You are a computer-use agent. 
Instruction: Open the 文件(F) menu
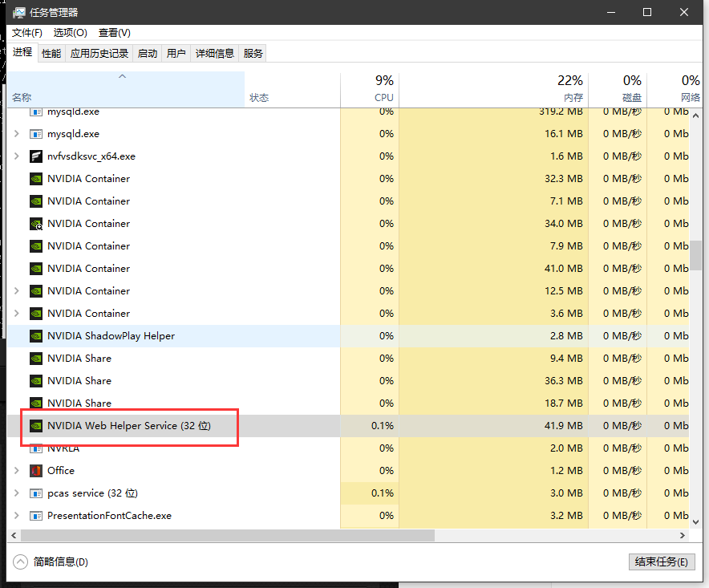pos(27,33)
